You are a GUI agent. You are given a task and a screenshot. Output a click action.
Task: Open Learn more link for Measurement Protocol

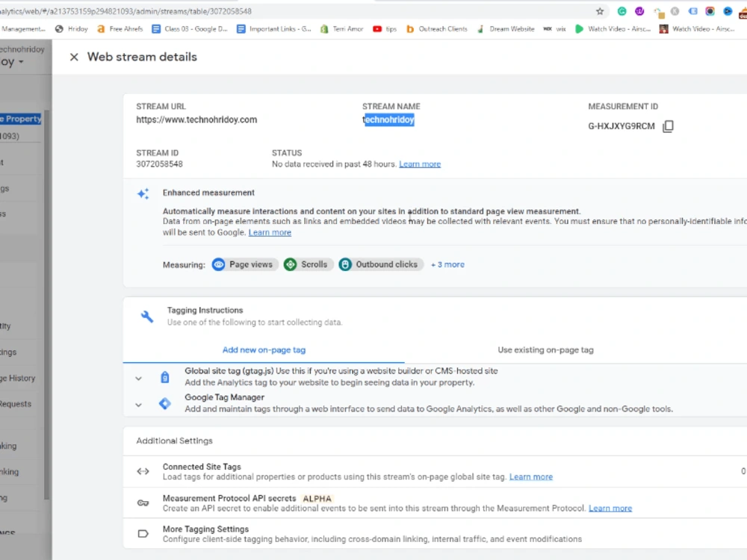[x=610, y=508]
